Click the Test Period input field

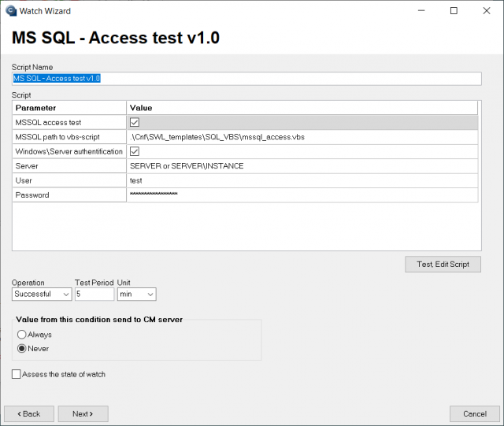pos(94,294)
